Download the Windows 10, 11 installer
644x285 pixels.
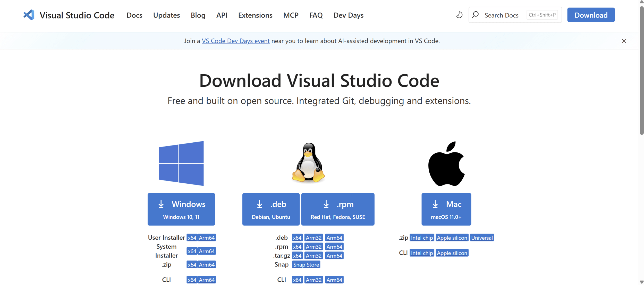click(181, 209)
